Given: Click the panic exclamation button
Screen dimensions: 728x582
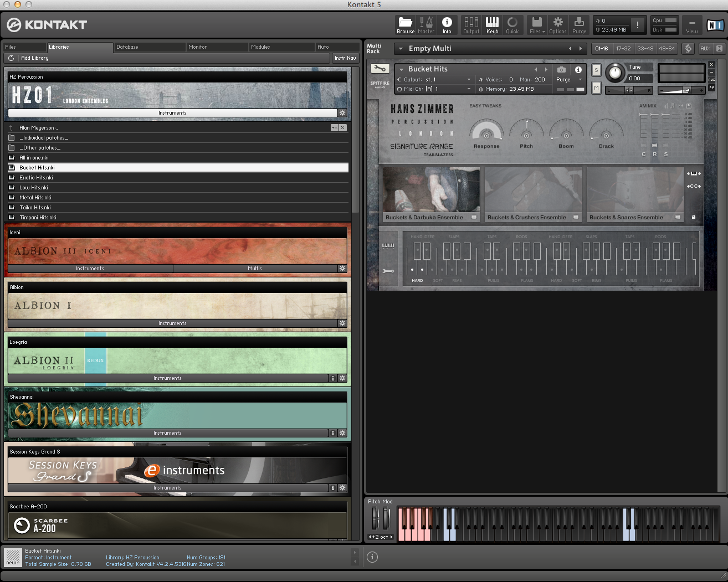Looking at the screenshot, I should point(638,25).
